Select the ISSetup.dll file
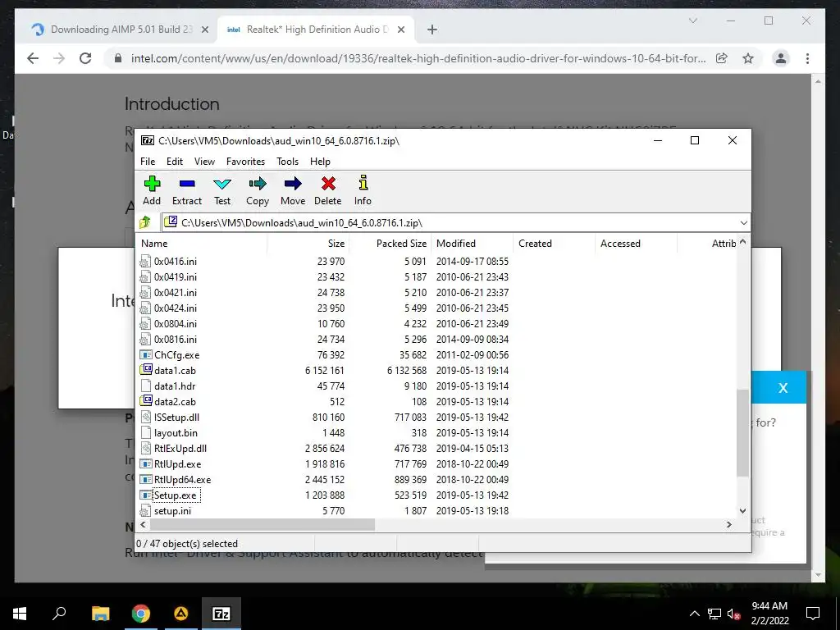840x630 pixels. [176, 417]
